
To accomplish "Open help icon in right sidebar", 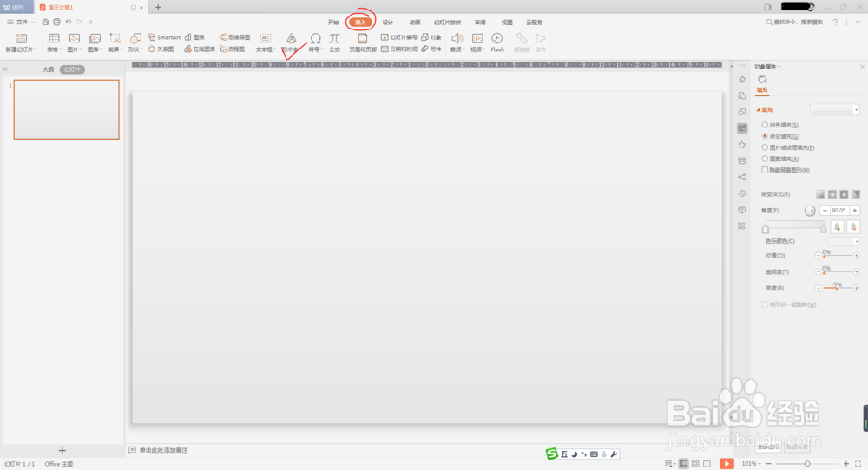I will 742,210.
